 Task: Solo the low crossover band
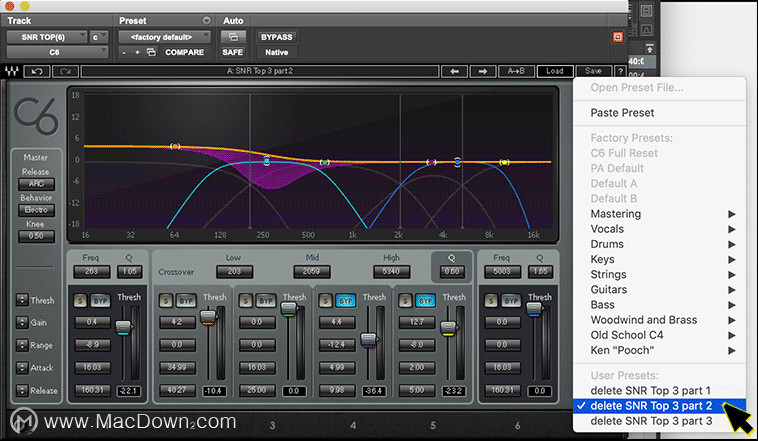click(x=166, y=301)
